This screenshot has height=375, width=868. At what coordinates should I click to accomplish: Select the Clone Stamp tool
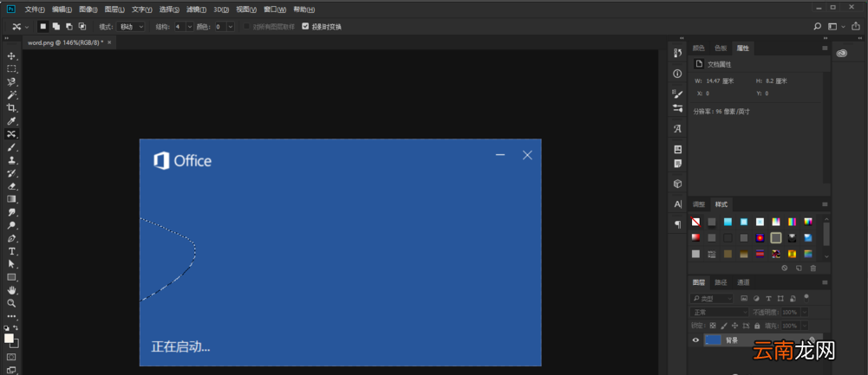point(11,160)
